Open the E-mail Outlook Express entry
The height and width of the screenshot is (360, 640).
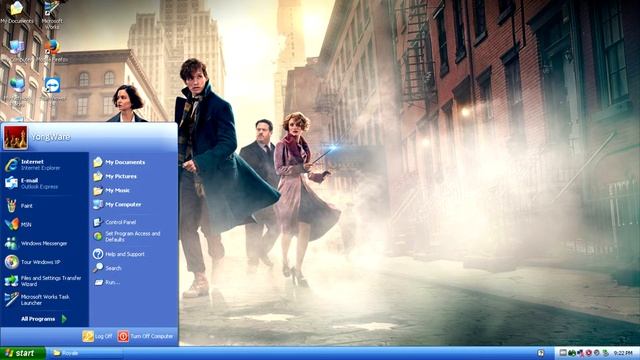[x=44, y=183]
